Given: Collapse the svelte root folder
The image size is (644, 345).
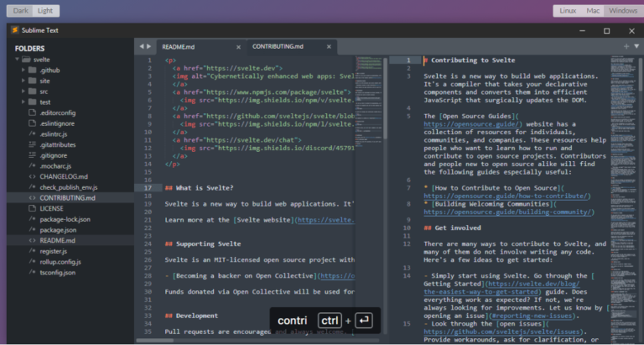Looking at the screenshot, I should coord(17,60).
